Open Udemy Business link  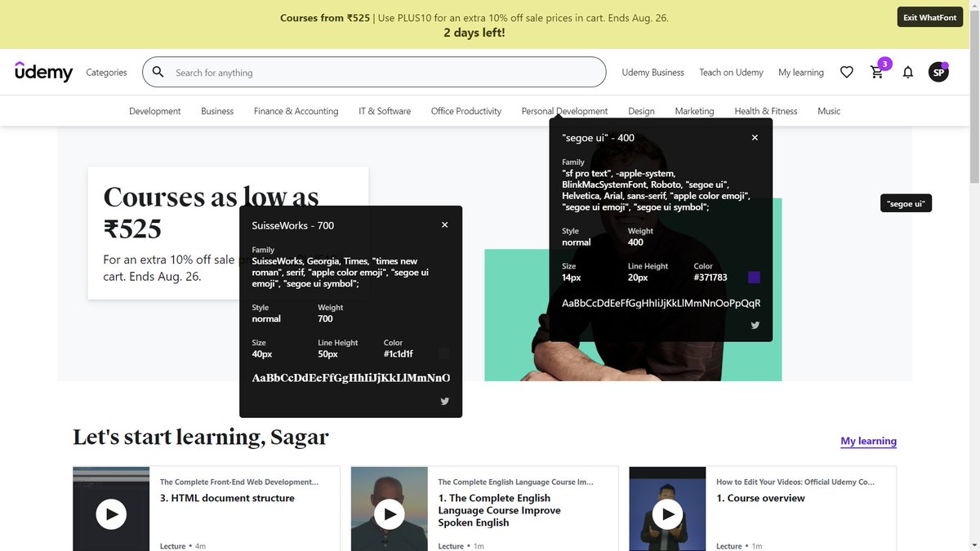tap(653, 73)
